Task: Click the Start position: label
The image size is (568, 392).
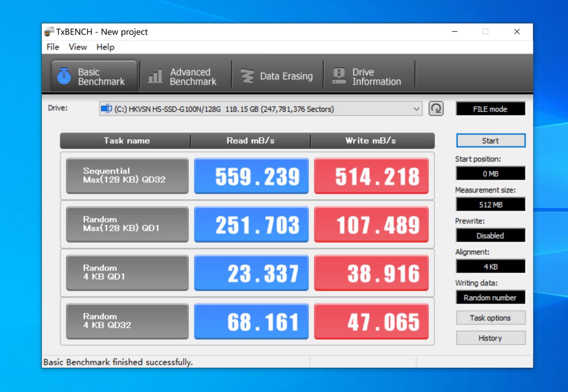Action: (x=478, y=159)
